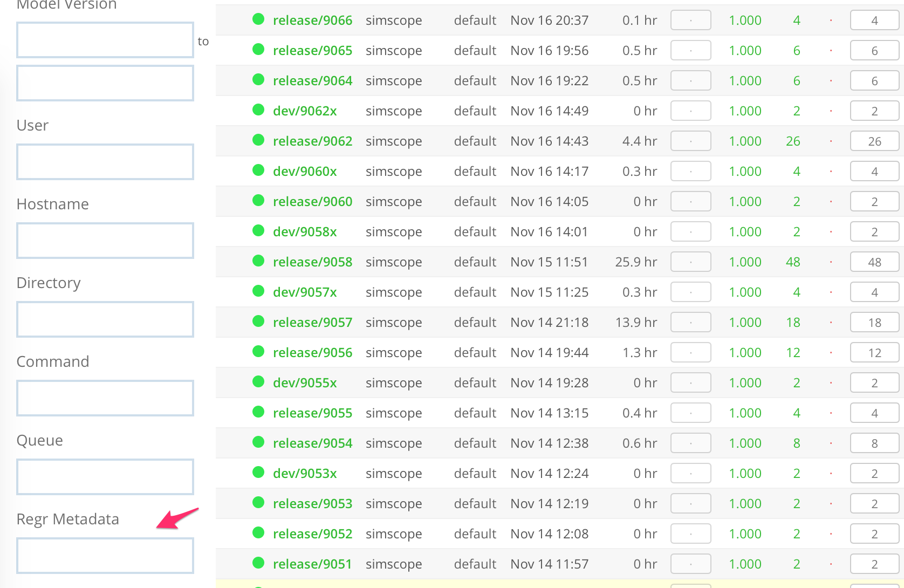Click the boxed 12 count for release/9056

tap(874, 353)
